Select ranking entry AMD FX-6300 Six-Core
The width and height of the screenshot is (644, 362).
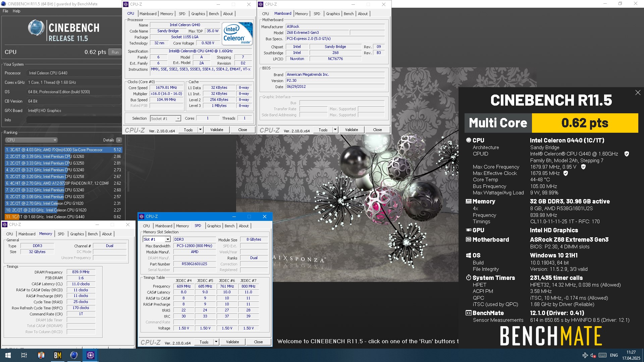pyautogui.click(x=63, y=150)
